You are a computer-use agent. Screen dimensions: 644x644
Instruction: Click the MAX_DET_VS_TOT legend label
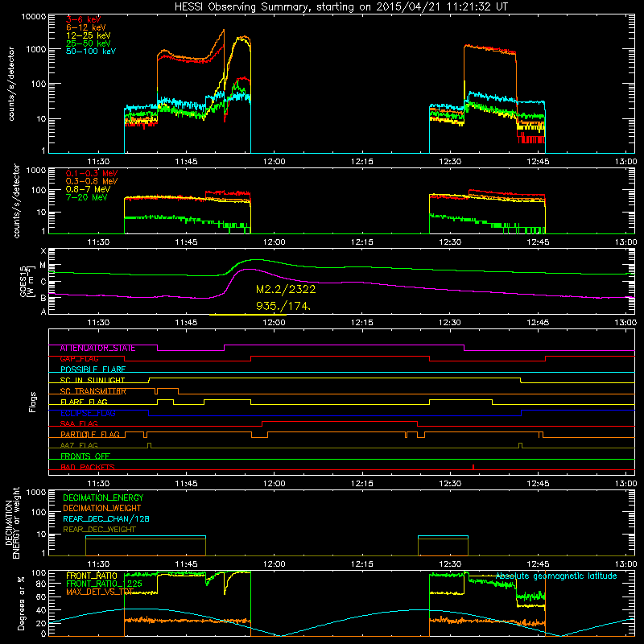(x=100, y=592)
